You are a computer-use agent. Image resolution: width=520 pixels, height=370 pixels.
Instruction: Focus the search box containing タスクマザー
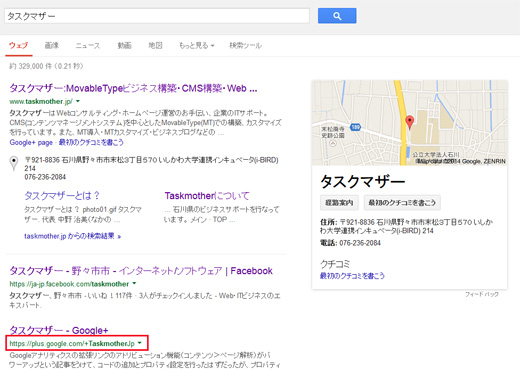click(157, 16)
